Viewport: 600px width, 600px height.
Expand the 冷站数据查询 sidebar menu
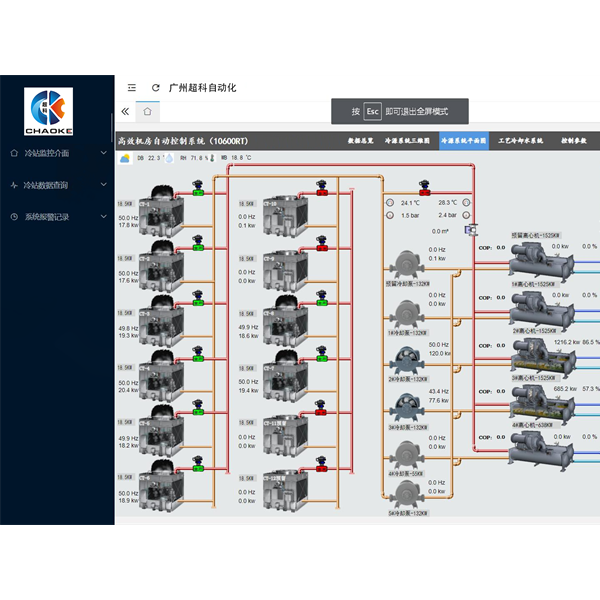pos(58,185)
